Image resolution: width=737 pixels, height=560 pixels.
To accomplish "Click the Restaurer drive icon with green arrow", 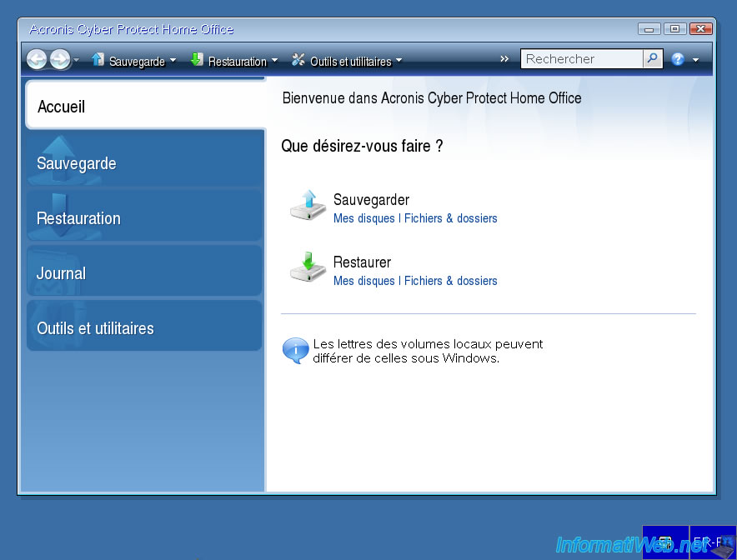I will [308, 268].
